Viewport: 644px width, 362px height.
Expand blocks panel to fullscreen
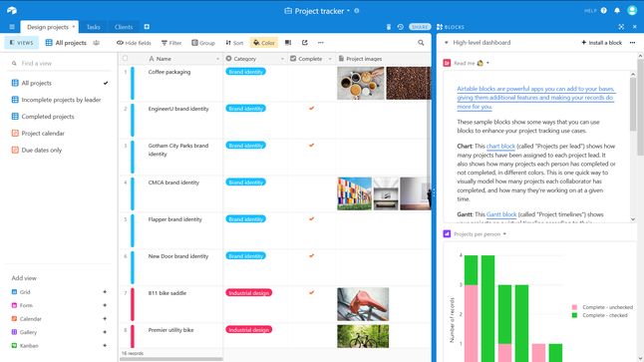coord(621,27)
